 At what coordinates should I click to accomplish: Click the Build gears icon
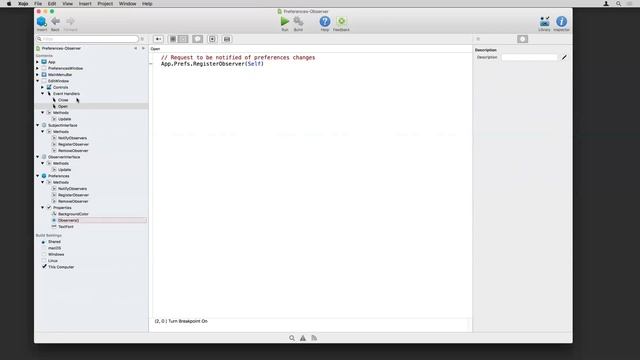[298, 21]
